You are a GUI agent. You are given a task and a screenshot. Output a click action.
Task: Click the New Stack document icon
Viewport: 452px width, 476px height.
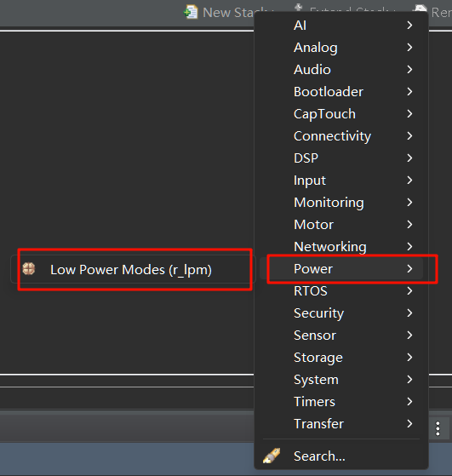191,12
